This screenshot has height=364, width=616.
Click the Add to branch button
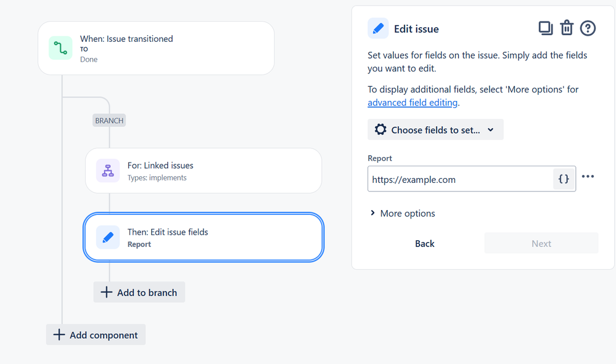tap(139, 292)
